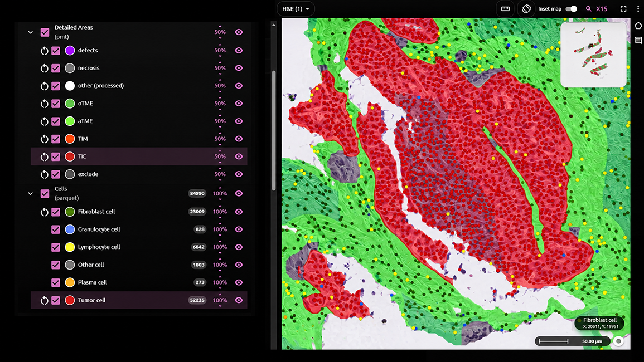Open fullscreen view icon

coord(623,8)
